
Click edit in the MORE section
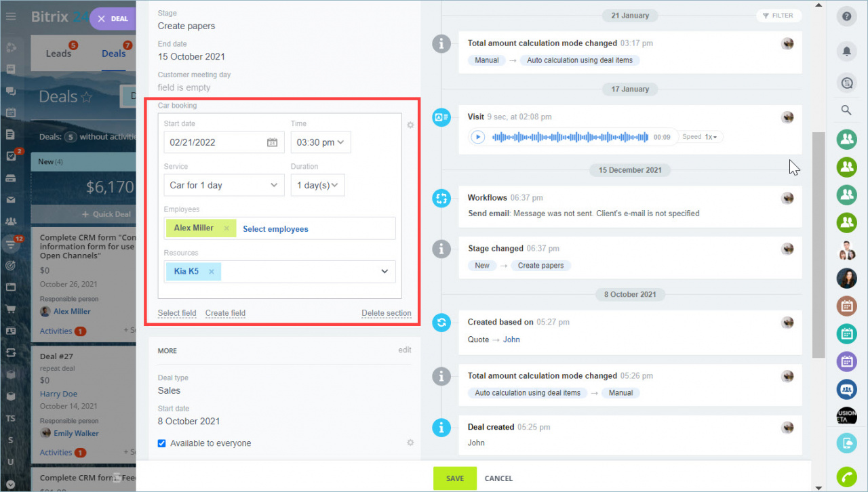(x=405, y=350)
